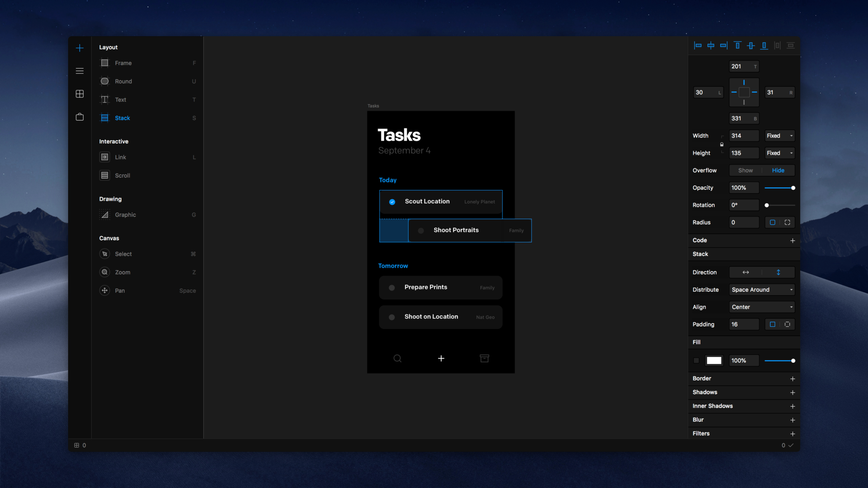
Task: Check the Prepare Prints task circle
Action: pos(392,287)
